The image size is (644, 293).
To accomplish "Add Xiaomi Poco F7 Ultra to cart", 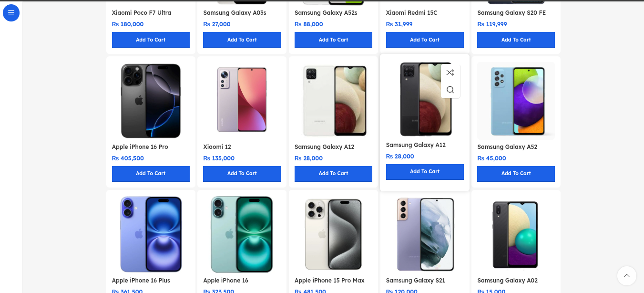I will tap(151, 40).
